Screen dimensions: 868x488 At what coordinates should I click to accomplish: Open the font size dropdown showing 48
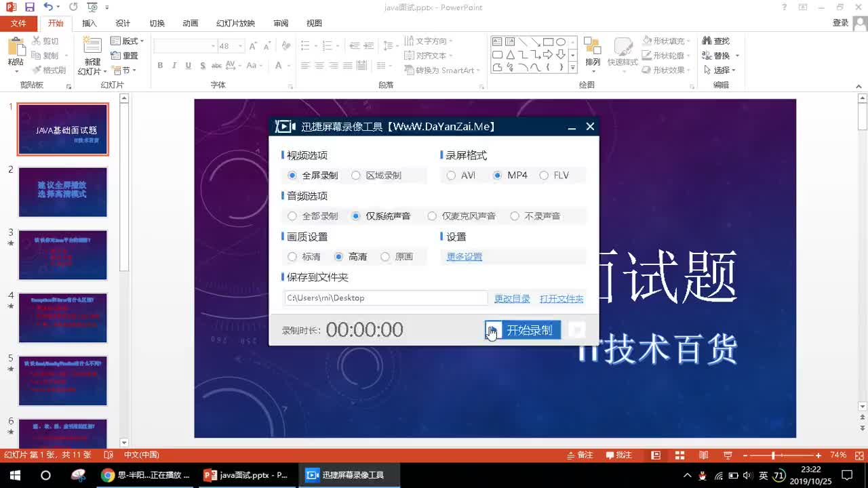click(240, 46)
